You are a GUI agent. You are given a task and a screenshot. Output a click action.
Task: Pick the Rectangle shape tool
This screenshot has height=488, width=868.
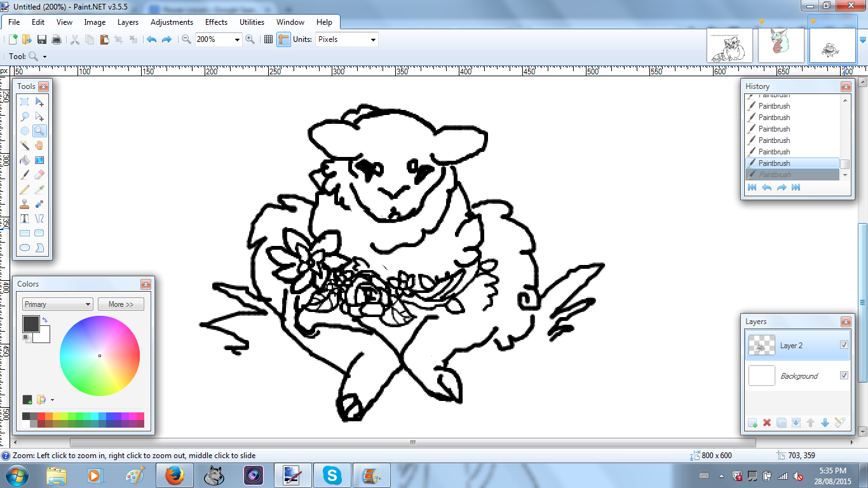point(25,233)
